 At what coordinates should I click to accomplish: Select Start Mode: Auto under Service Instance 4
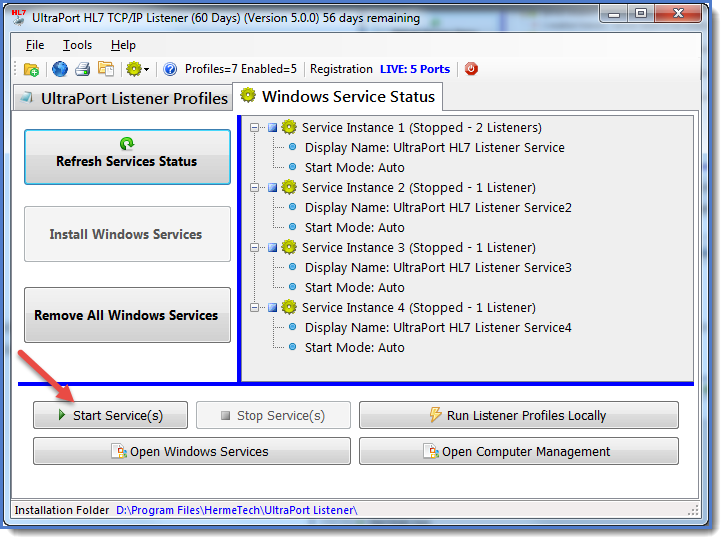tap(355, 347)
